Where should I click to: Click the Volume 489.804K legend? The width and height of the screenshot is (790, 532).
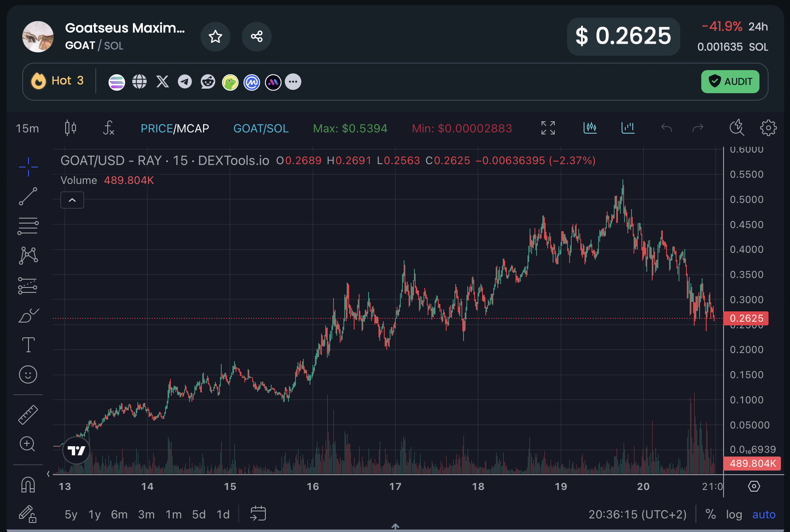pyautogui.click(x=107, y=181)
